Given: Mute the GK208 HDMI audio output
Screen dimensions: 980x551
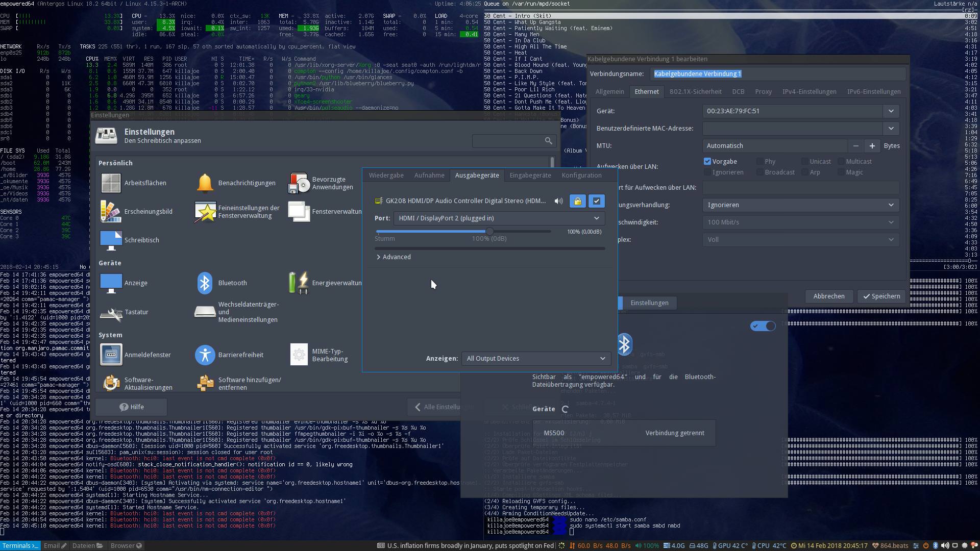Looking at the screenshot, I should pyautogui.click(x=559, y=201).
